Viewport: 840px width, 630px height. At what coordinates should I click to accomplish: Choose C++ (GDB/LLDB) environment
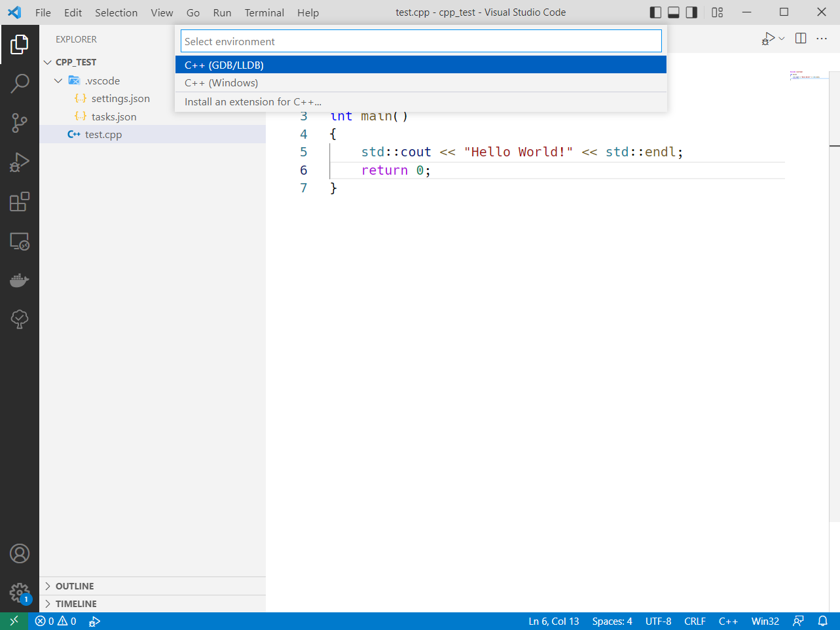click(421, 65)
